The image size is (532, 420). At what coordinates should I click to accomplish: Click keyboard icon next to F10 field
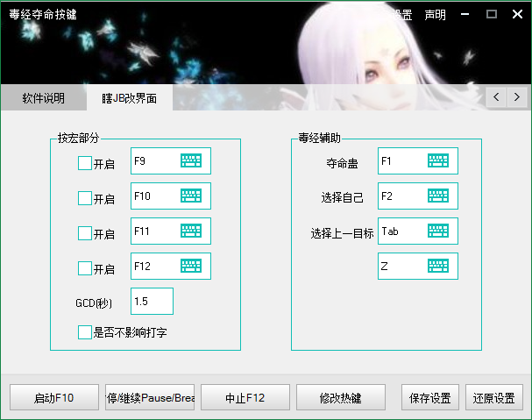tap(191, 196)
